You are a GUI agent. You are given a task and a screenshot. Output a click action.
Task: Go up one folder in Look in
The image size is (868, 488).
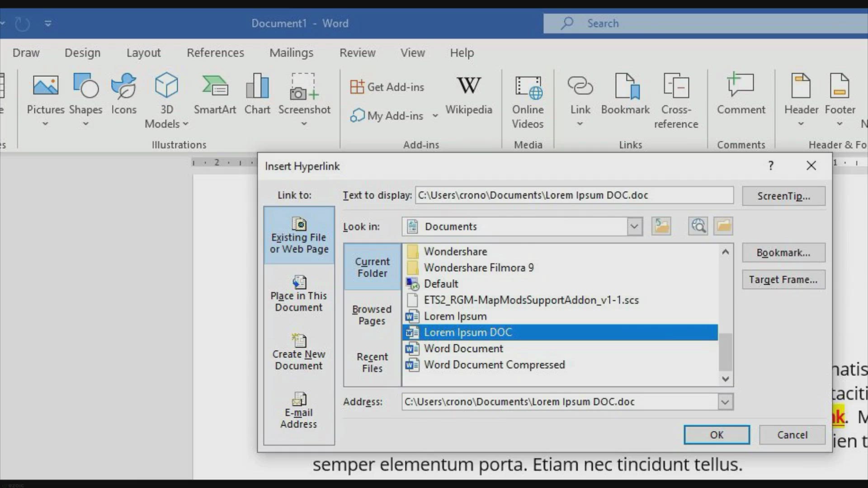pos(661,226)
